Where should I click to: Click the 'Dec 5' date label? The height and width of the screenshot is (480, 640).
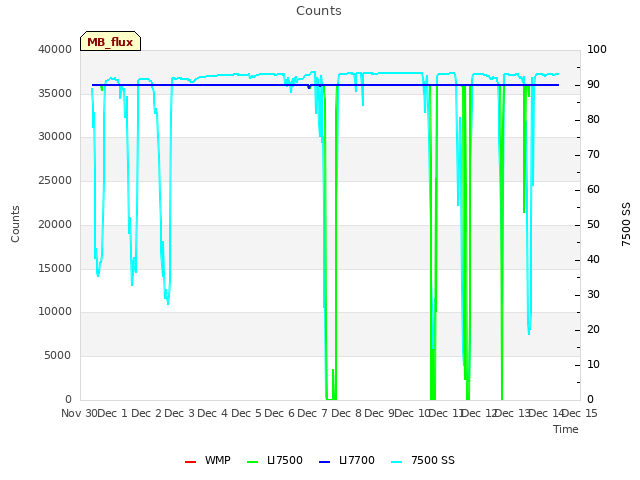pyautogui.click(x=247, y=413)
